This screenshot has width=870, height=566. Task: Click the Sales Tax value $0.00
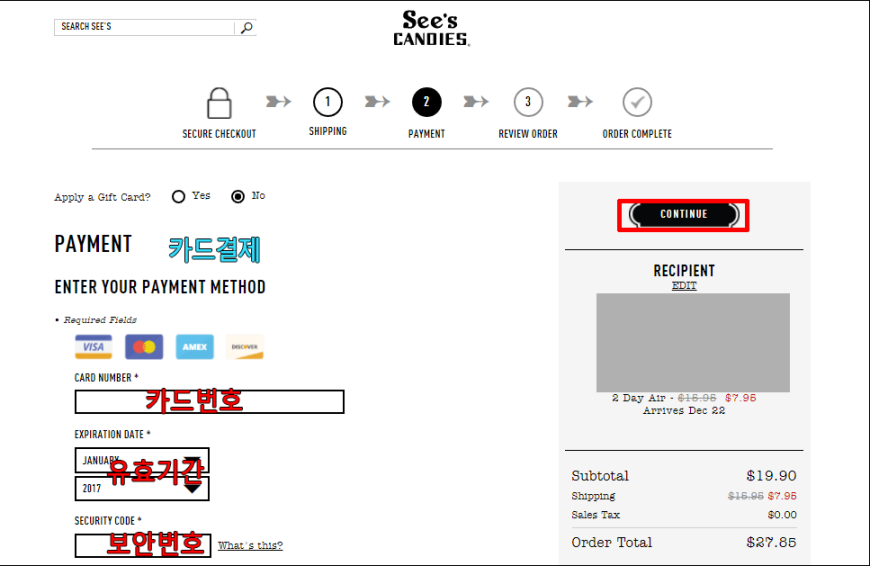coord(782,515)
